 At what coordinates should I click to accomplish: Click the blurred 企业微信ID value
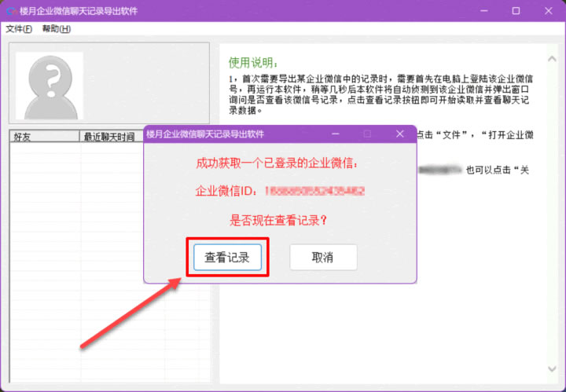tap(314, 191)
